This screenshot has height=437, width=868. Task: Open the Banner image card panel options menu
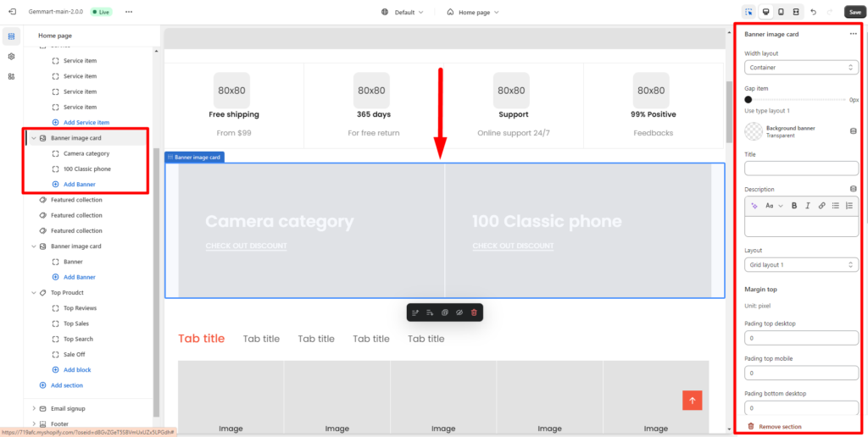[854, 34]
